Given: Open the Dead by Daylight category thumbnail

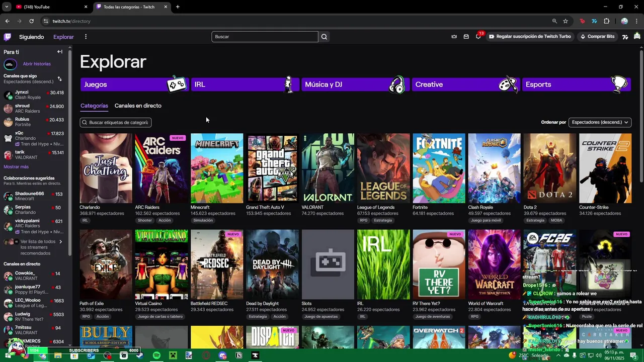Looking at the screenshot, I should [272, 264].
